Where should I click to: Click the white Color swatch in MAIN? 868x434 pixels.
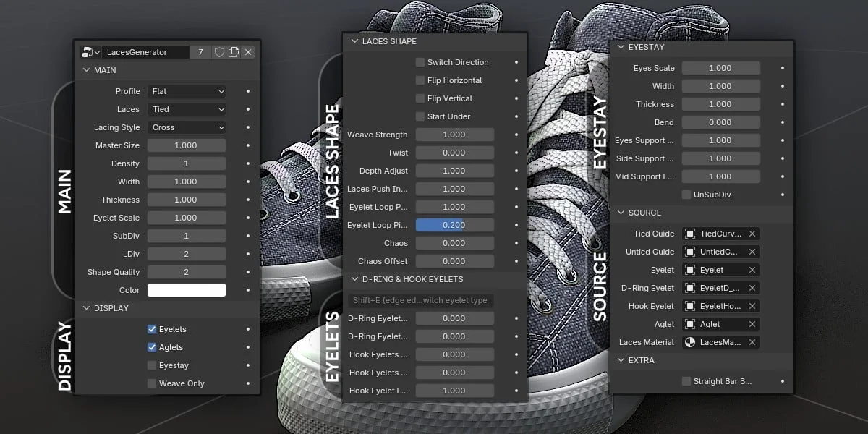(x=186, y=289)
